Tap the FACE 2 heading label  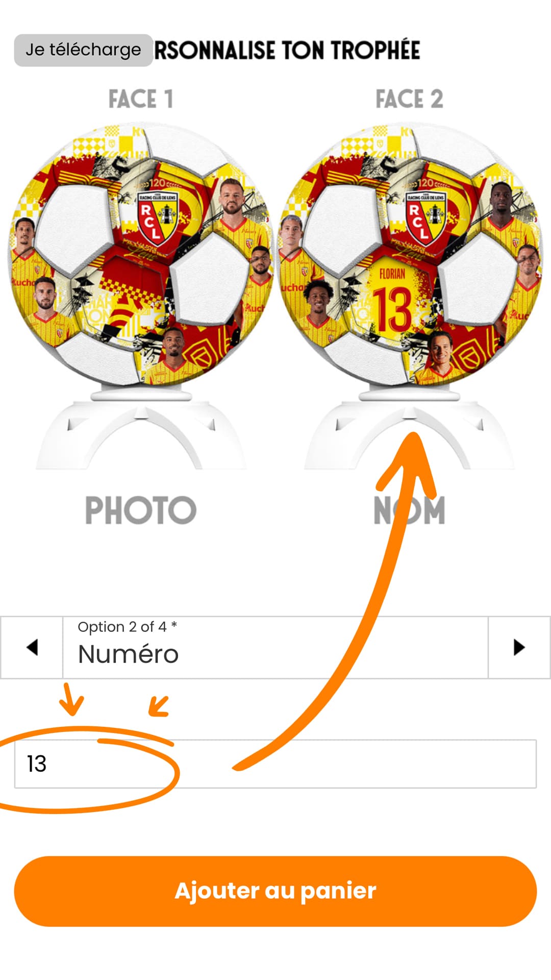409,99
